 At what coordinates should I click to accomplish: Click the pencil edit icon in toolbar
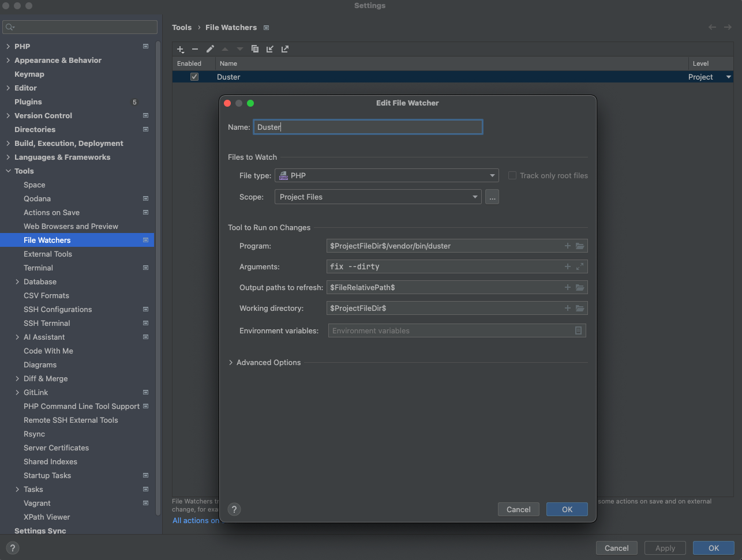(210, 49)
